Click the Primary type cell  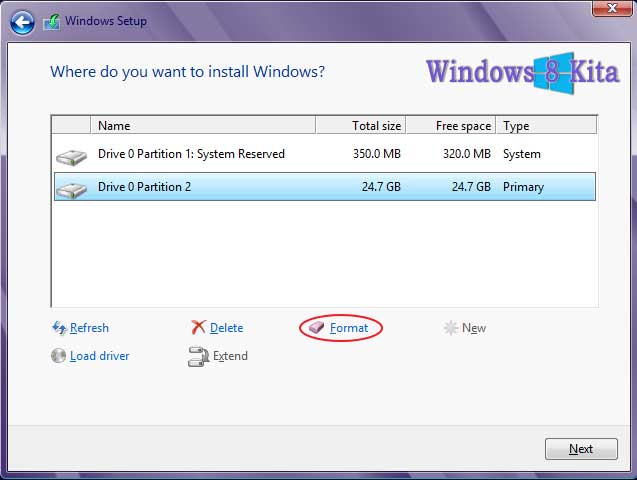[x=523, y=187]
